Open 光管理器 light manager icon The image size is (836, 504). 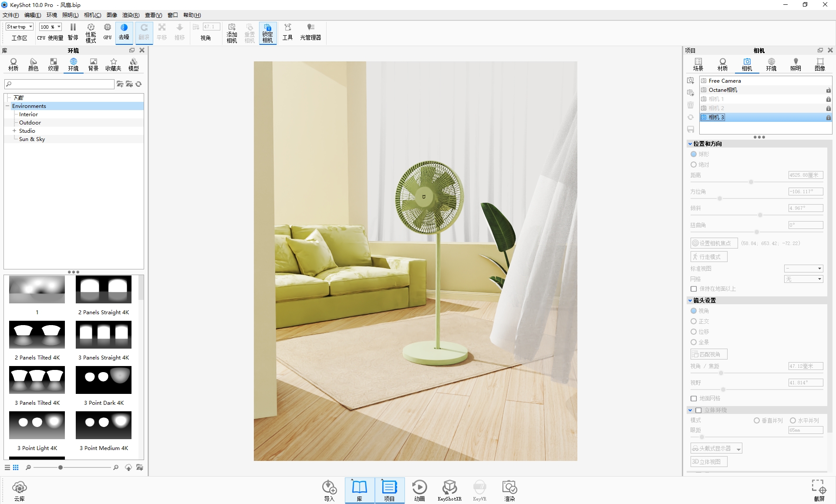click(310, 33)
